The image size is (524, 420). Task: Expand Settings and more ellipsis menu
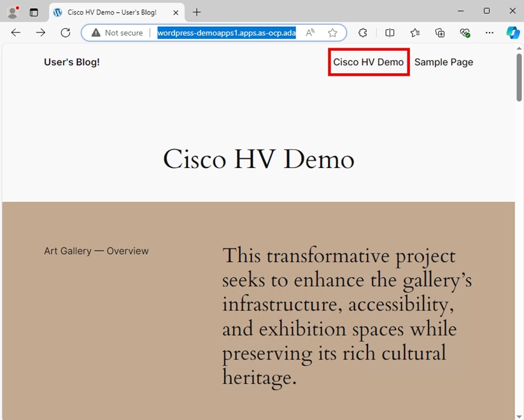pos(489,32)
